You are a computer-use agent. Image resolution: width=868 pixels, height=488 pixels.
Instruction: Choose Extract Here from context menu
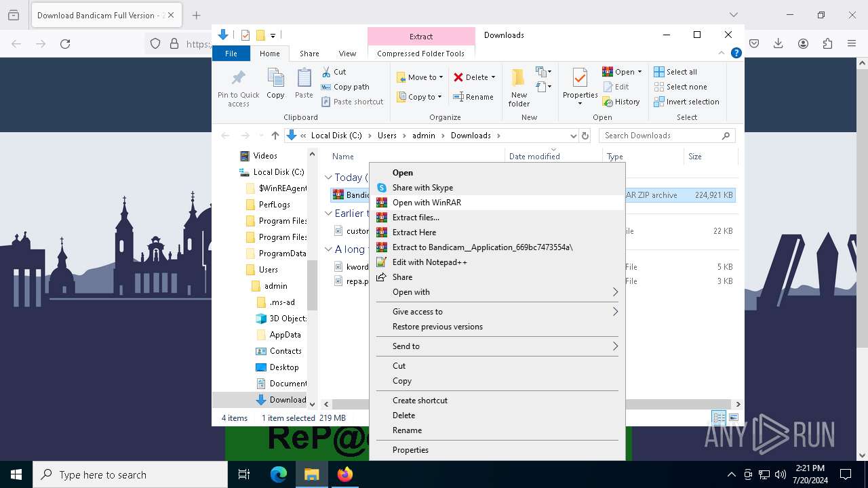point(498,232)
